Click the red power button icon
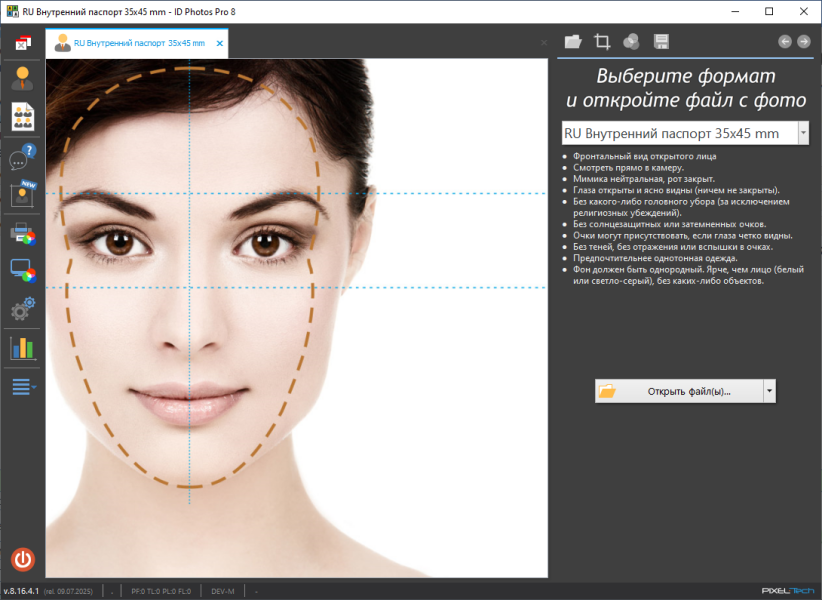 pos(23,559)
